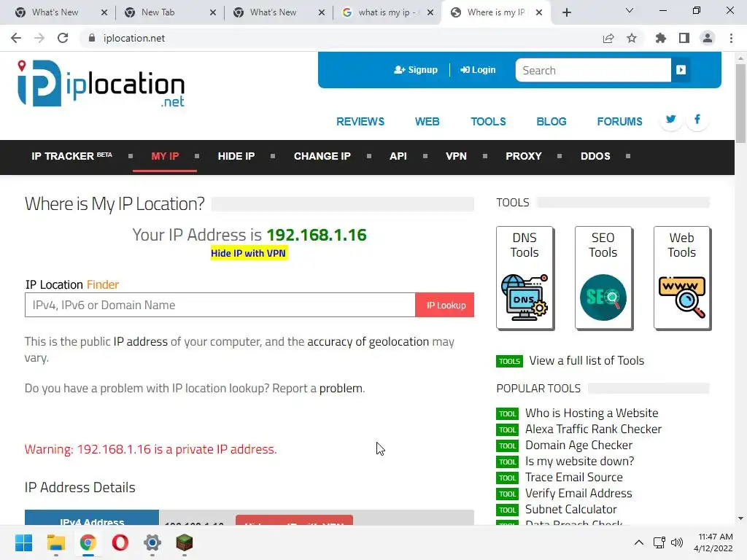
Task: Open the Extensions puzzle icon
Action: pyautogui.click(x=661, y=38)
